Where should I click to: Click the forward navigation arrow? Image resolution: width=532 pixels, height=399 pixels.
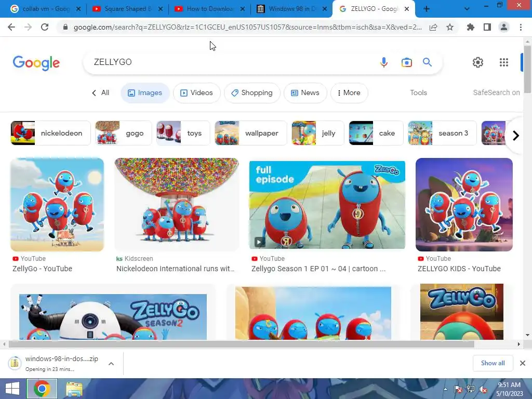click(28, 27)
